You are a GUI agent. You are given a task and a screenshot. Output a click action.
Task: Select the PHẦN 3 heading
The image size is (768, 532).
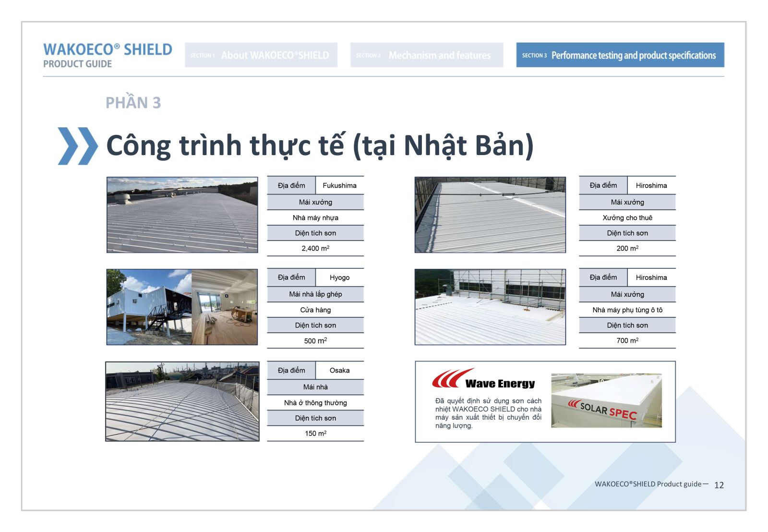(x=133, y=103)
